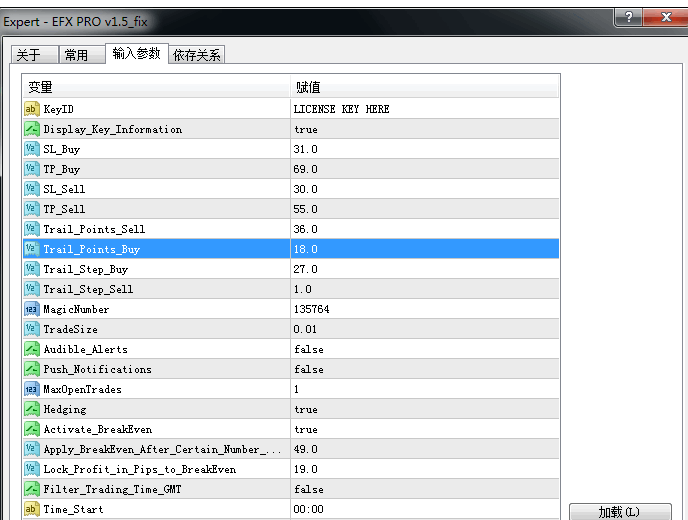Image resolution: width=688 pixels, height=520 pixels.
Task: Click the boolean icon next to Hedging
Action: (31, 409)
